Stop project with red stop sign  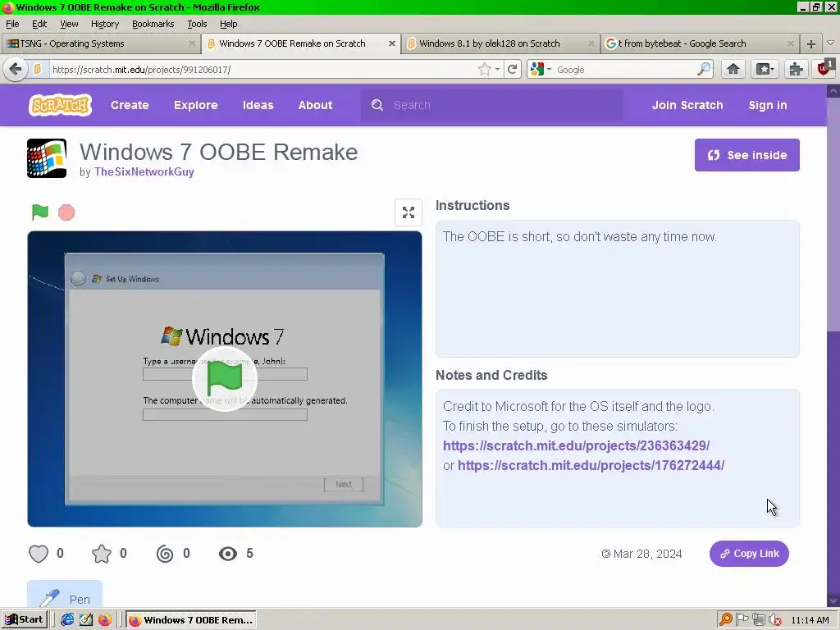point(66,212)
